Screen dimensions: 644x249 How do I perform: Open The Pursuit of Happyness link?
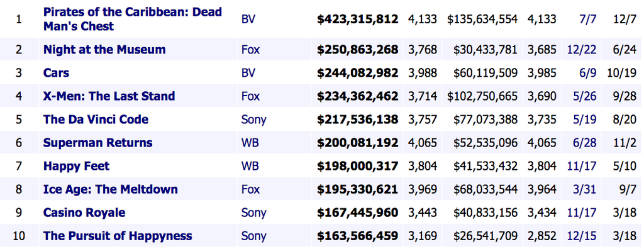[x=118, y=236]
